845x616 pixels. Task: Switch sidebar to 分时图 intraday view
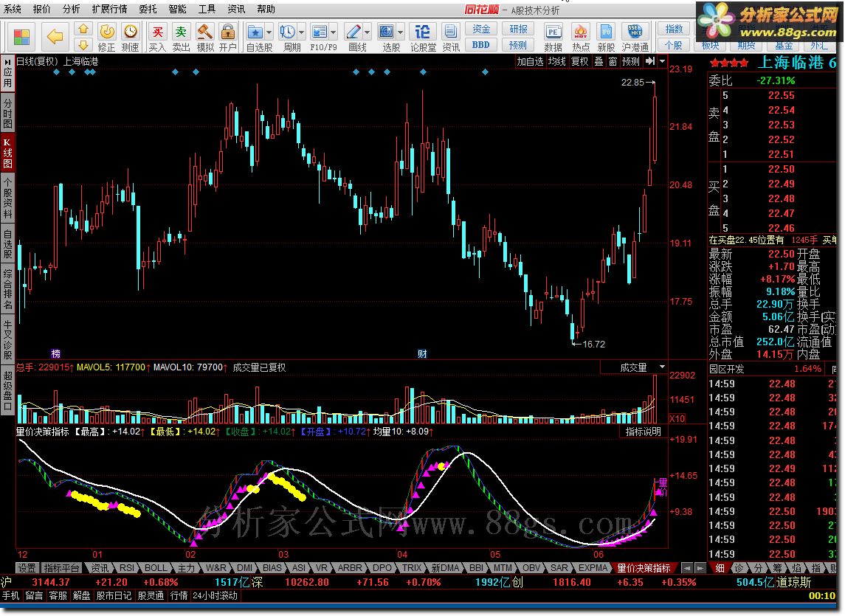pos(7,113)
